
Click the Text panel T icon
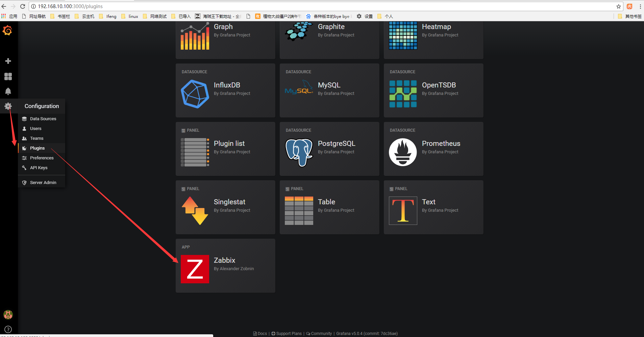click(403, 211)
